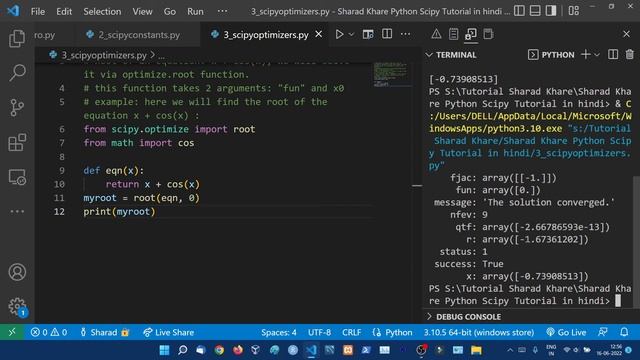
Task: Open the Extensions view
Action: 17,142
